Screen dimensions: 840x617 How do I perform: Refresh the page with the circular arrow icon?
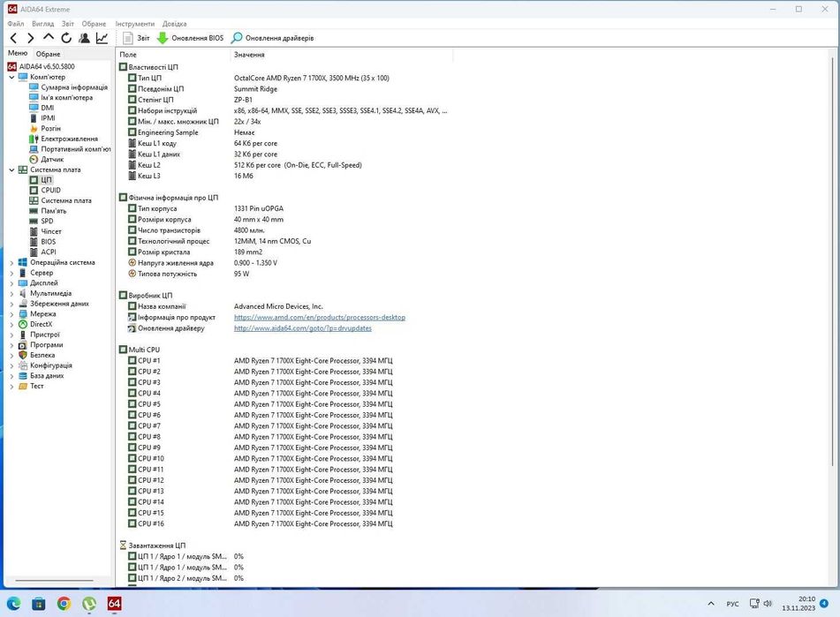coord(66,38)
